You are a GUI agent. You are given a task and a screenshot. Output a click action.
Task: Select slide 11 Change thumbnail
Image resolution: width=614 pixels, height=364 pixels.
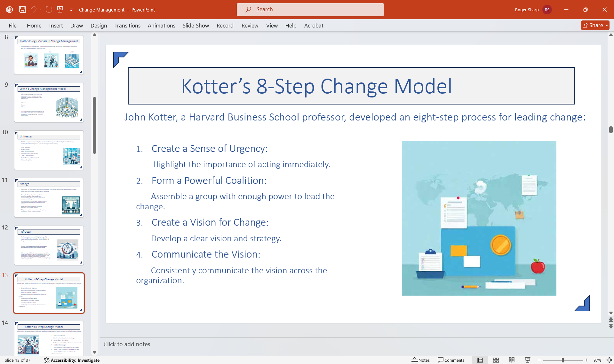click(49, 198)
